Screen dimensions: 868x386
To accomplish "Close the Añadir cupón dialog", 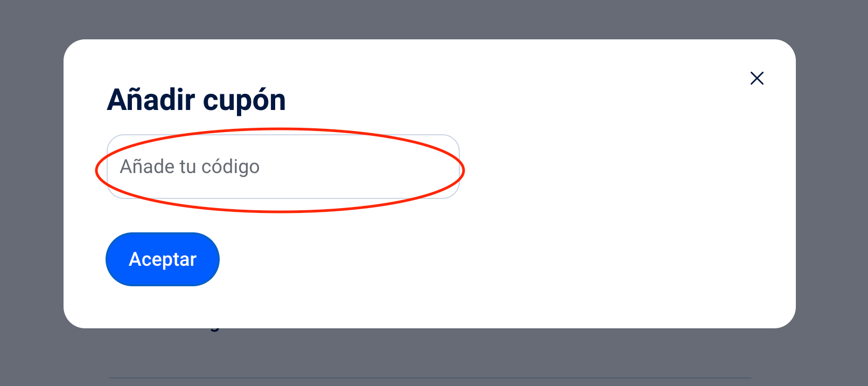I will click(757, 78).
